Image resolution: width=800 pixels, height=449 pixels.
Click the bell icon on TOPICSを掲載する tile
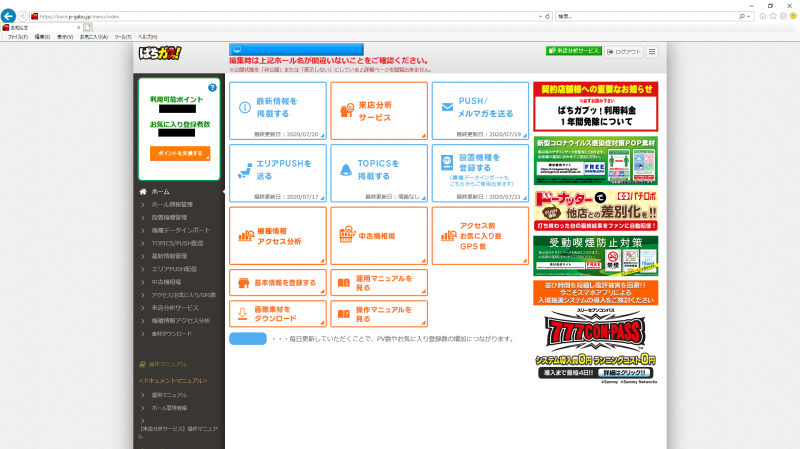[344, 168]
